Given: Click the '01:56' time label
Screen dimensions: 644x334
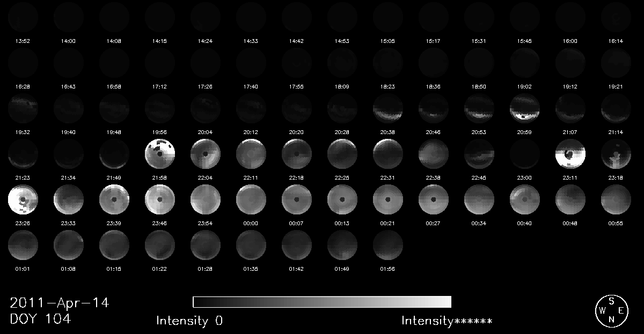Looking at the screenshot, I should (x=388, y=269).
